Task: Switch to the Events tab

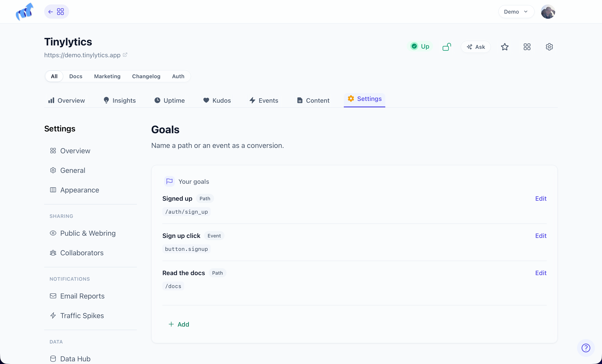Action: [264, 100]
